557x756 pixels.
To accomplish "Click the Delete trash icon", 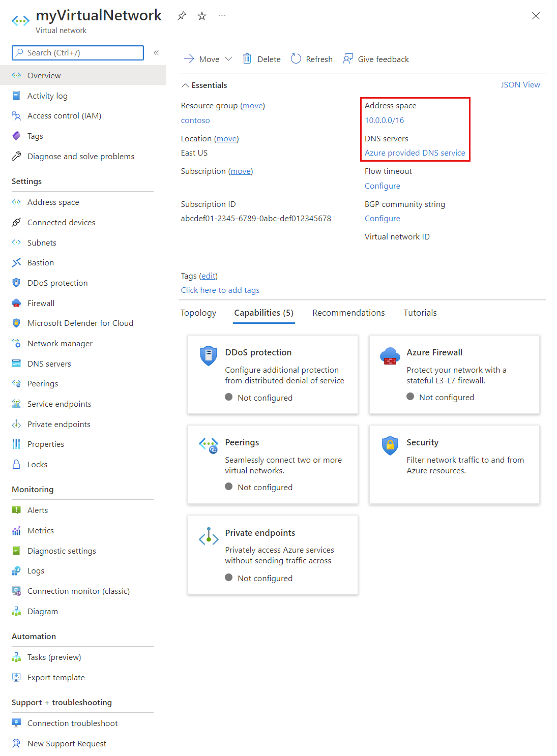I will 247,59.
